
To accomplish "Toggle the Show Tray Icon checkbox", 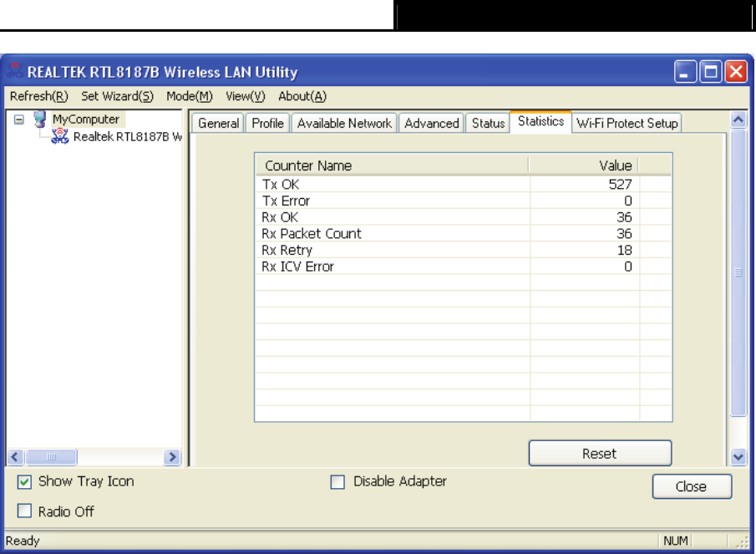I will 24,481.
